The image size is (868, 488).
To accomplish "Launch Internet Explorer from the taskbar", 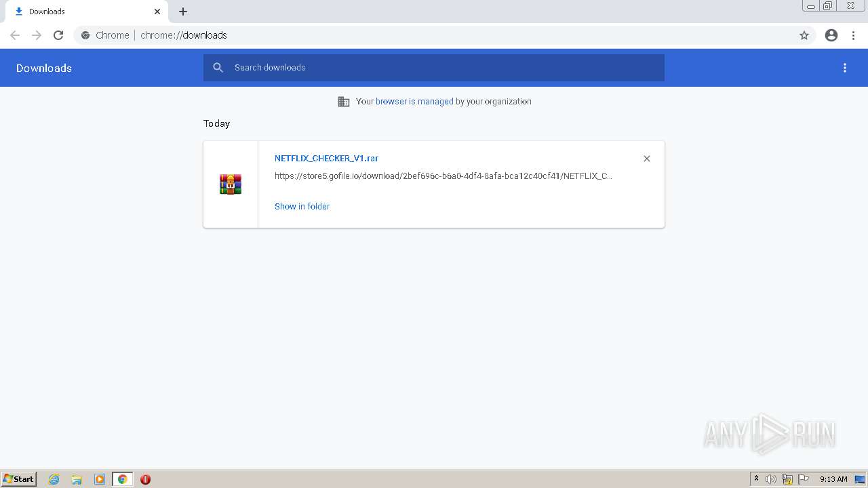I will click(54, 479).
